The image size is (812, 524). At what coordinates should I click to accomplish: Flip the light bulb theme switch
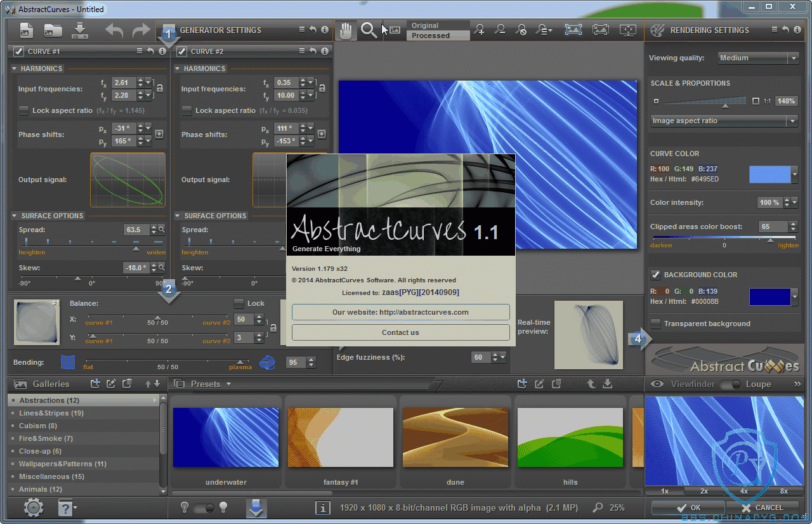pos(204,508)
